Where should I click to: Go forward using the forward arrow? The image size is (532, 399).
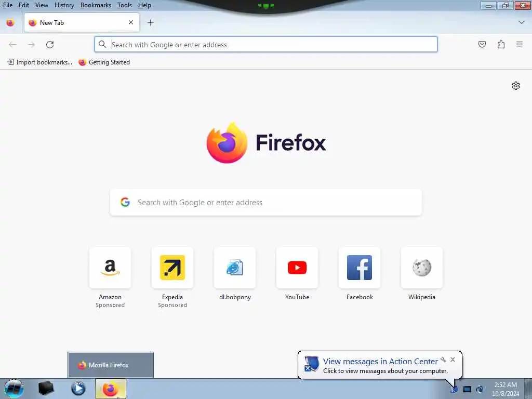pyautogui.click(x=31, y=45)
